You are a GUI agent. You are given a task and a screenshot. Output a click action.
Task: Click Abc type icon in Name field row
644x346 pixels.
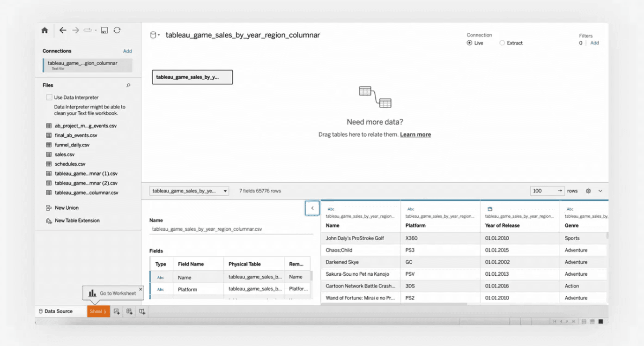[161, 278]
